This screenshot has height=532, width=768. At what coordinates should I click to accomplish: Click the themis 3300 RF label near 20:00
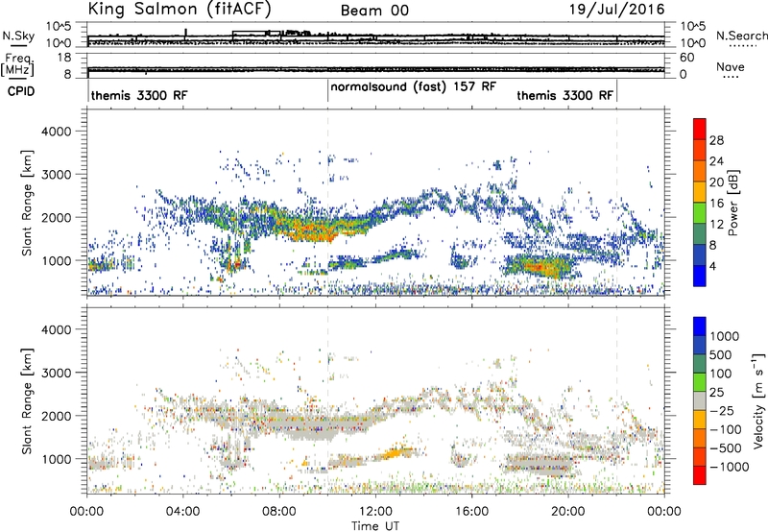564,95
